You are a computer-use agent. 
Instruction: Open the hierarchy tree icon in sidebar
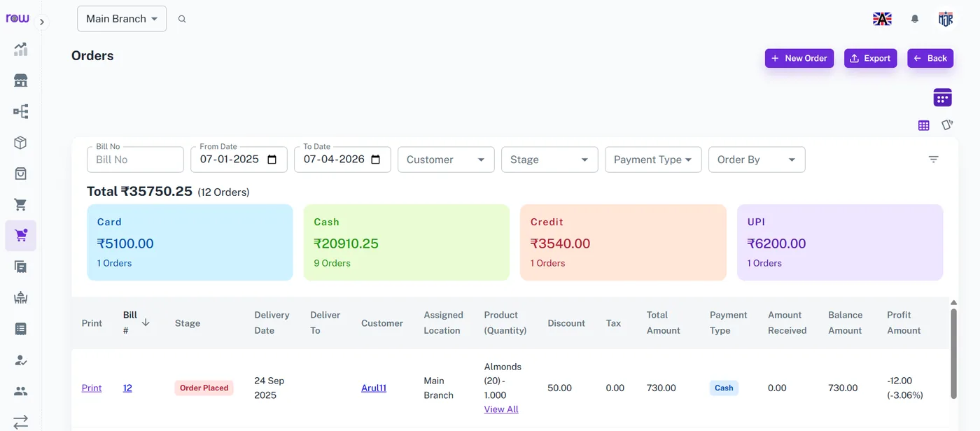[20, 111]
